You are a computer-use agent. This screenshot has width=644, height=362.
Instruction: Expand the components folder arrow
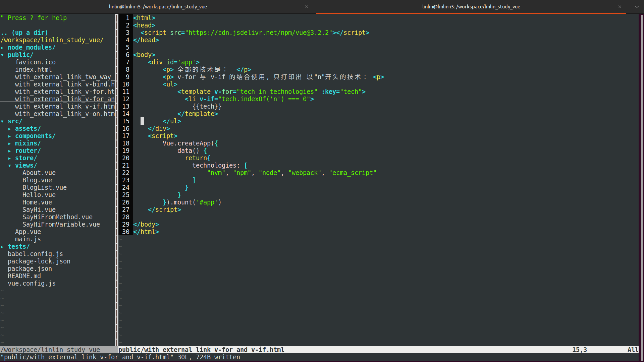click(10, 136)
